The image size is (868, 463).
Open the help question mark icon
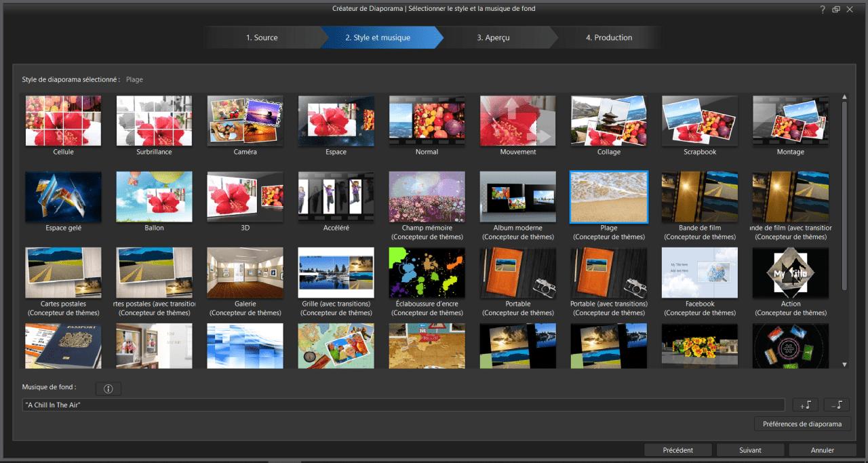point(823,9)
